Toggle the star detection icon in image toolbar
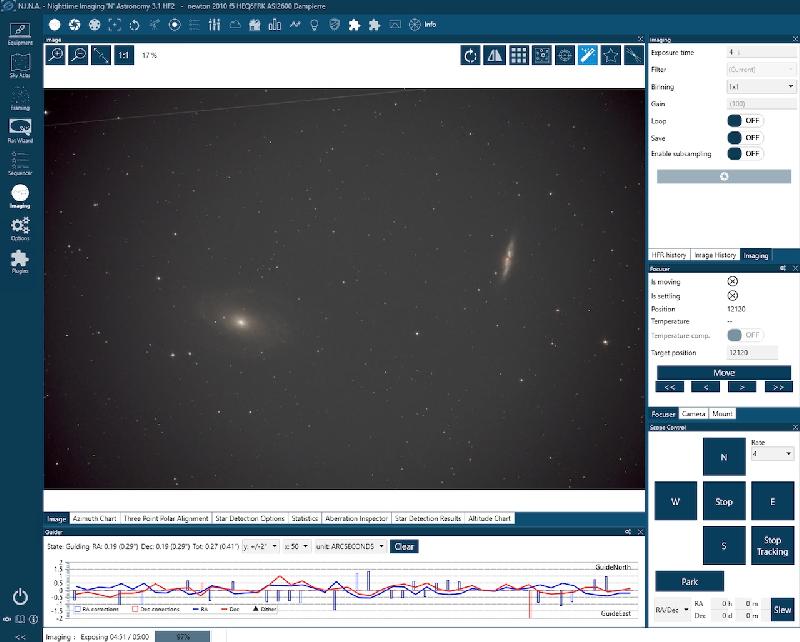The image size is (800, 642). (611, 56)
